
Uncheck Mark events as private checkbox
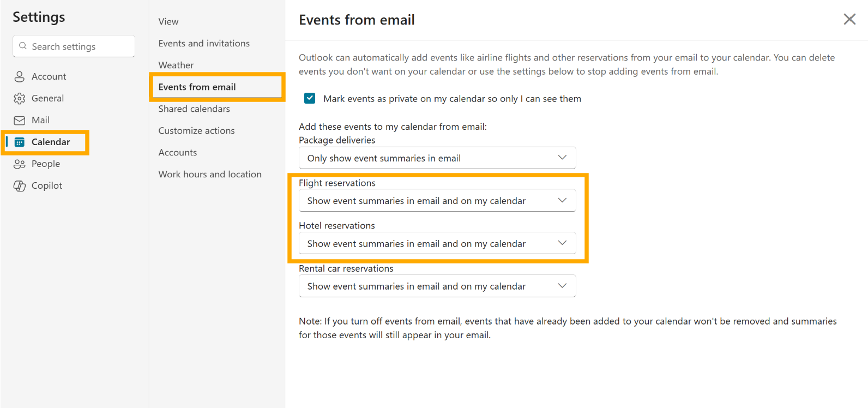[310, 98]
